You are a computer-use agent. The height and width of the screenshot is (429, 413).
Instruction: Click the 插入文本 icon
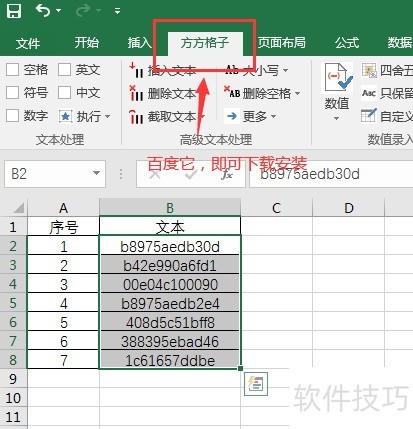tap(137, 70)
